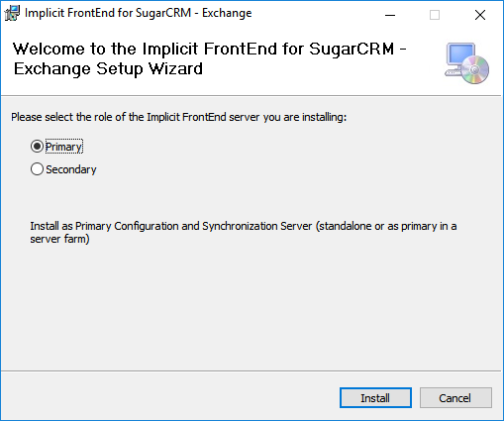Click the "Secondary" option label text
The height and width of the screenshot is (421, 504).
coord(71,169)
